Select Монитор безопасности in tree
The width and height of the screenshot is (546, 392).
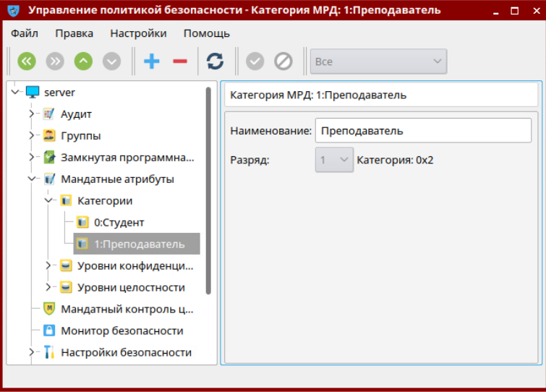[122, 331]
